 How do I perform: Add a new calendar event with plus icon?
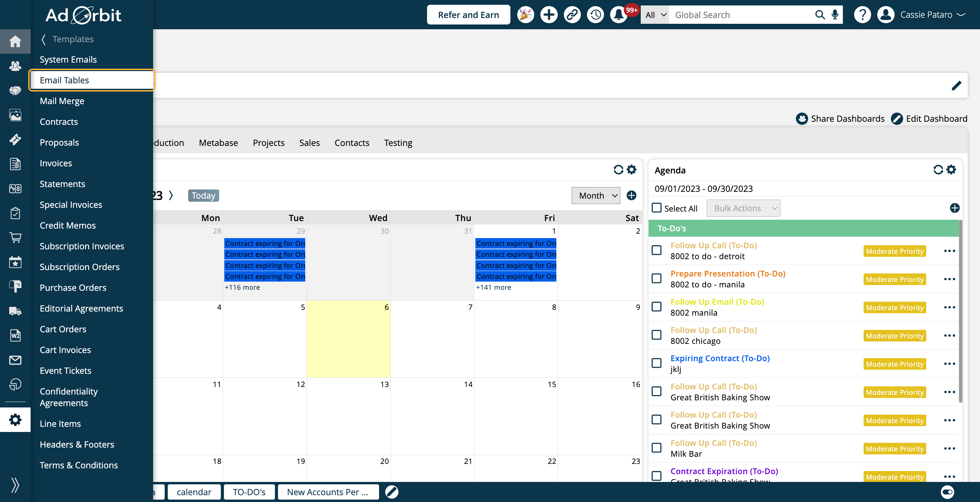(632, 196)
